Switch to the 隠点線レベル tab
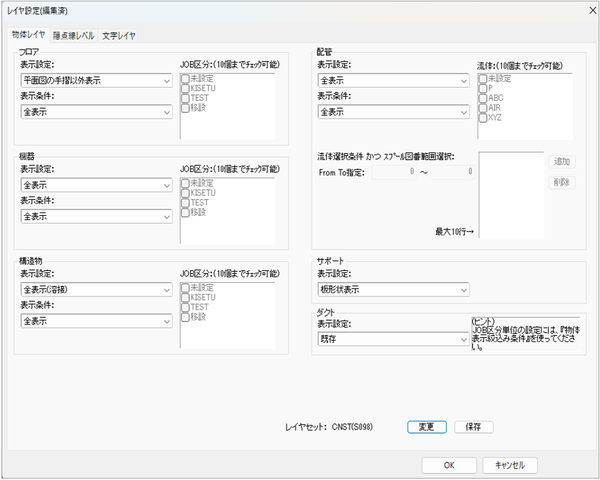600x480 pixels. (73, 35)
